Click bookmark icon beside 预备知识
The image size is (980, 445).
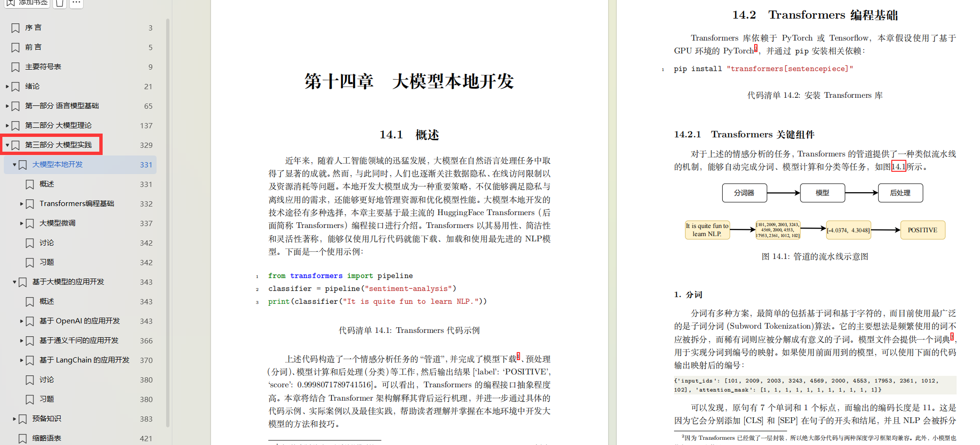coord(22,419)
